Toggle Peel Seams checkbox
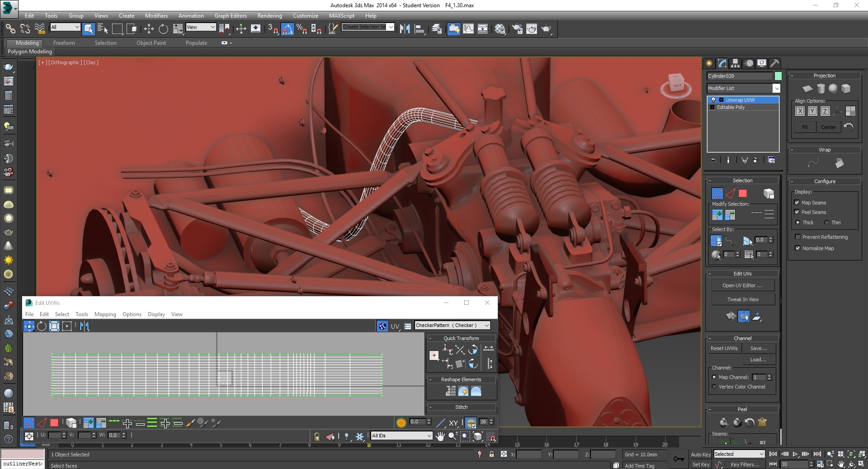Image resolution: width=868 pixels, height=469 pixels. [x=797, y=212]
